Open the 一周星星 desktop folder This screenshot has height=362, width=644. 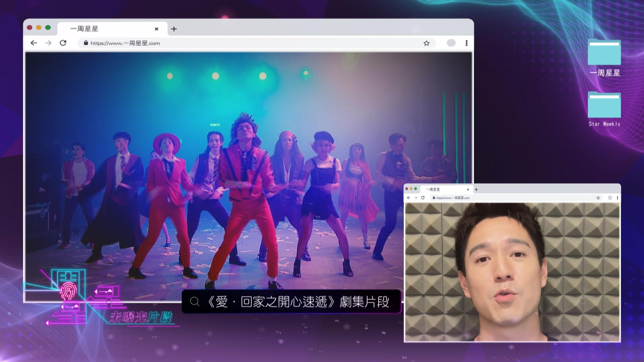click(604, 58)
